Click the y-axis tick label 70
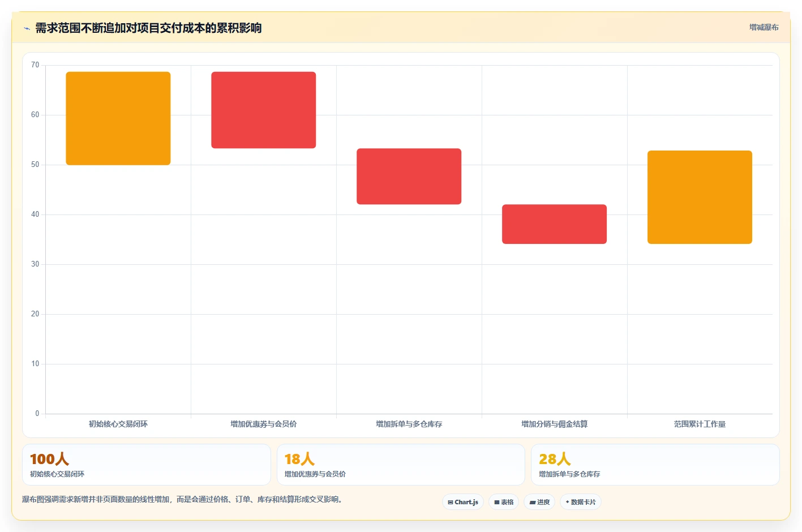 click(x=35, y=65)
